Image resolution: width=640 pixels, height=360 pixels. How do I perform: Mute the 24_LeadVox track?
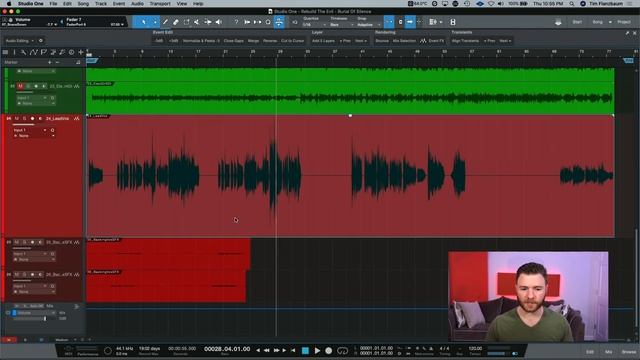pyautogui.click(x=17, y=118)
